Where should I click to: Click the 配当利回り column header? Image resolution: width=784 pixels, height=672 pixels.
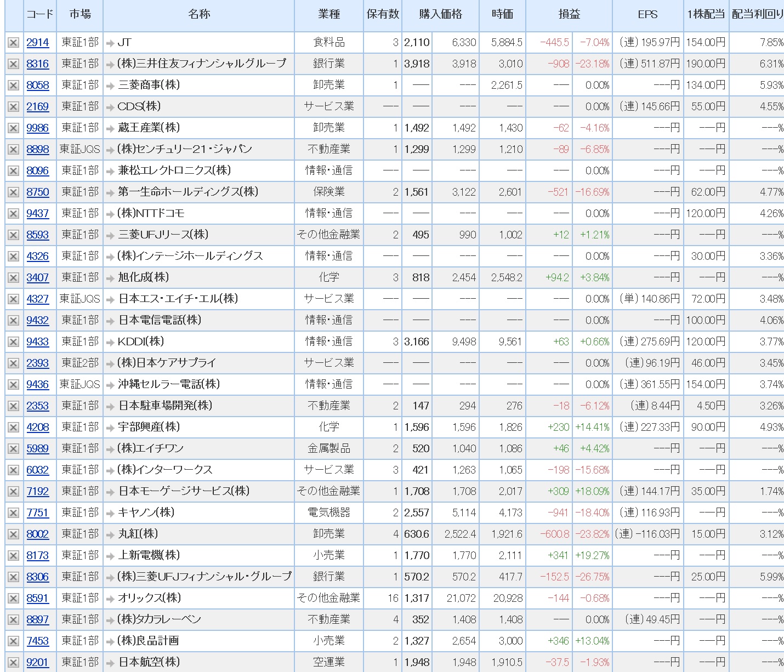(757, 14)
